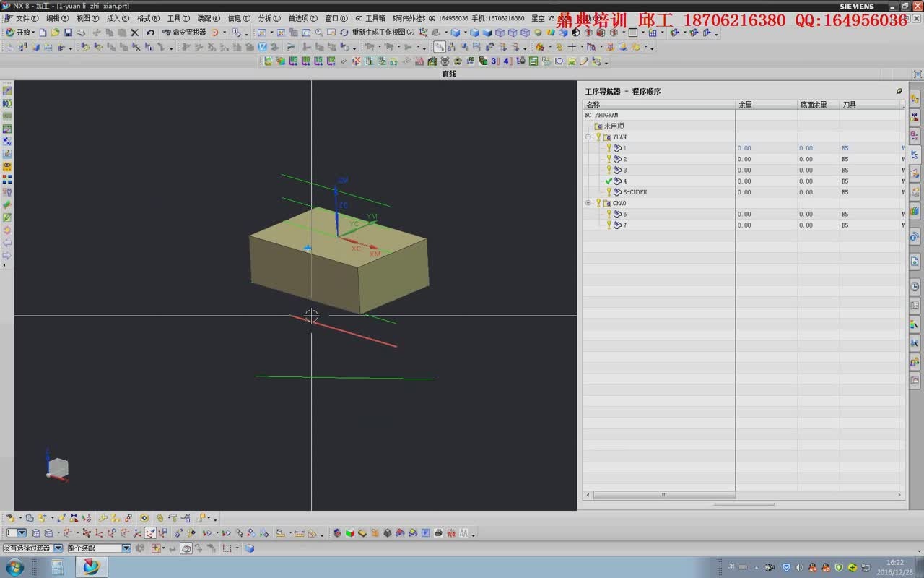The image size is (924, 578).
Task: Toggle the highlighted snap point option
Action: tap(150, 533)
